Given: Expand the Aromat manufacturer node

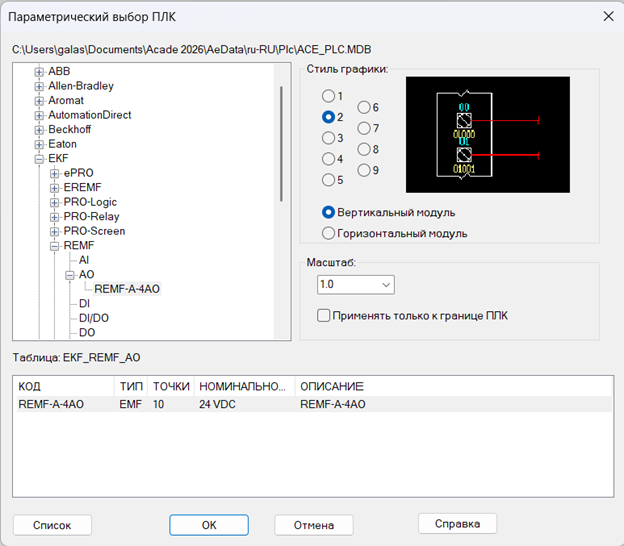Looking at the screenshot, I should (39, 101).
